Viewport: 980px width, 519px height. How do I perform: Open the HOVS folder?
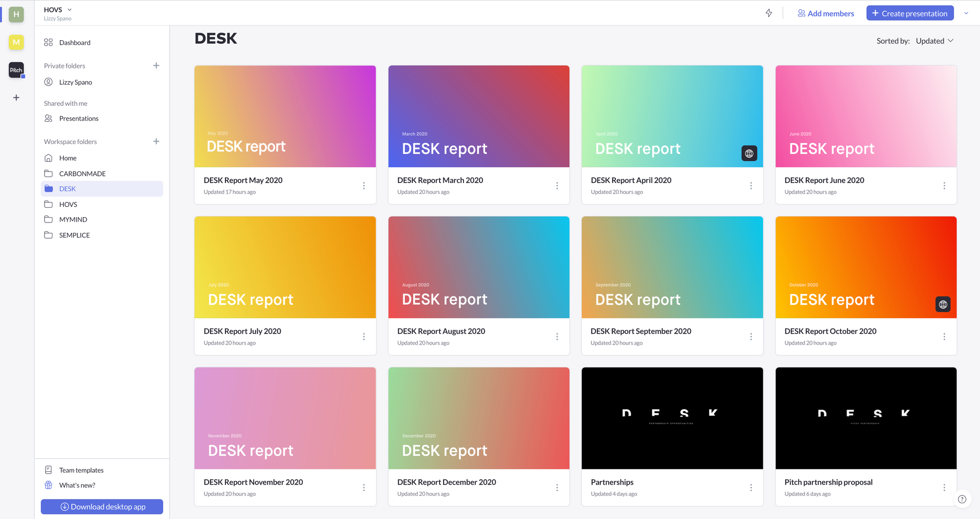[x=102, y=204]
